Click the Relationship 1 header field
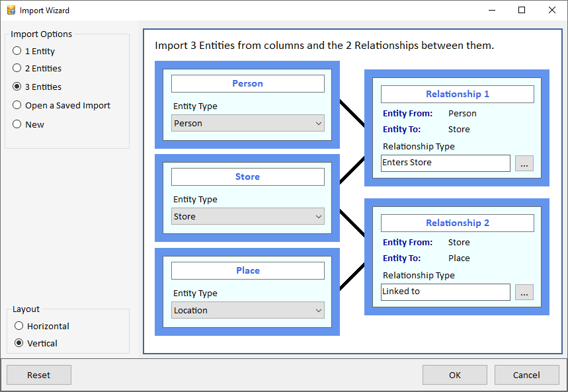 tap(458, 94)
